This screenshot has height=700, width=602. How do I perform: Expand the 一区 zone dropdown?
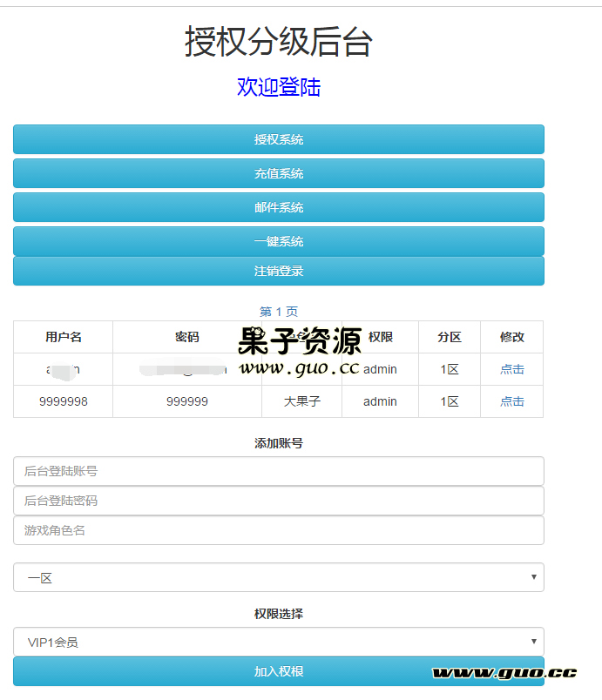[279, 577]
